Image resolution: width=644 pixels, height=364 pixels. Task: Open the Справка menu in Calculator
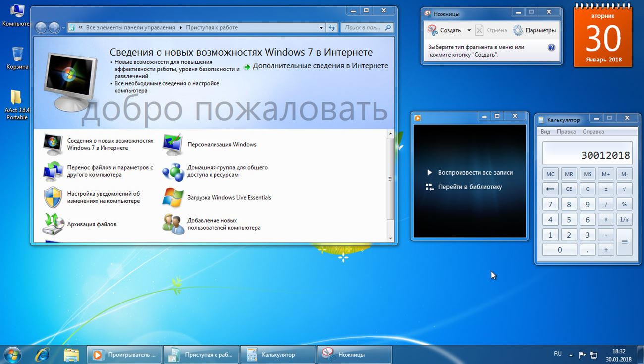pyautogui.click(x=593, y=132)
